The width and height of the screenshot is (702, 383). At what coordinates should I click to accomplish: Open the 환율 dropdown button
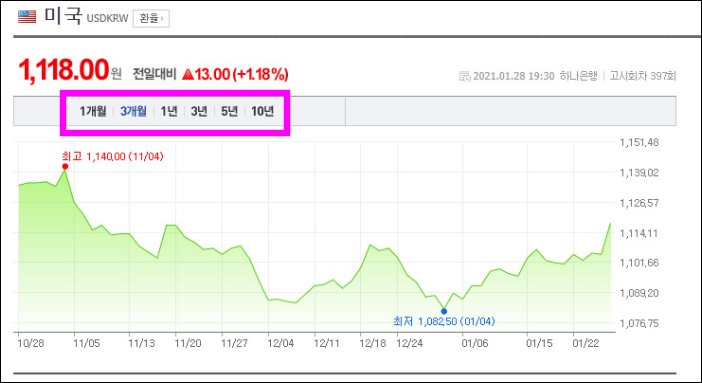tap(151, 18)
